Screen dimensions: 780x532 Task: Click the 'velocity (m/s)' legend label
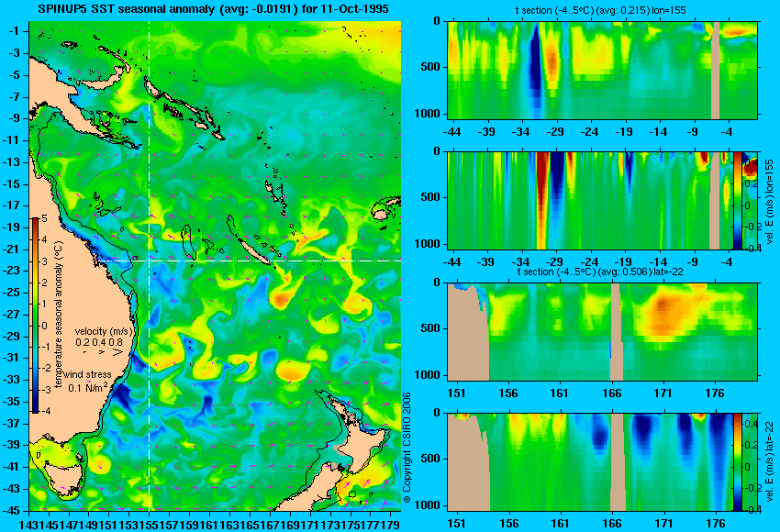tap(104, 331)
